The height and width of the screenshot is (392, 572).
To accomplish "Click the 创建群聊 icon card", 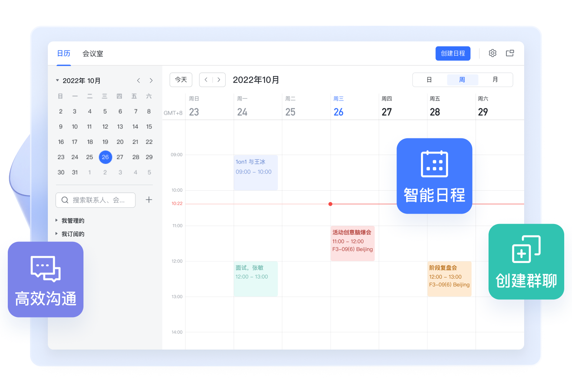I will [x=526, y=261].
